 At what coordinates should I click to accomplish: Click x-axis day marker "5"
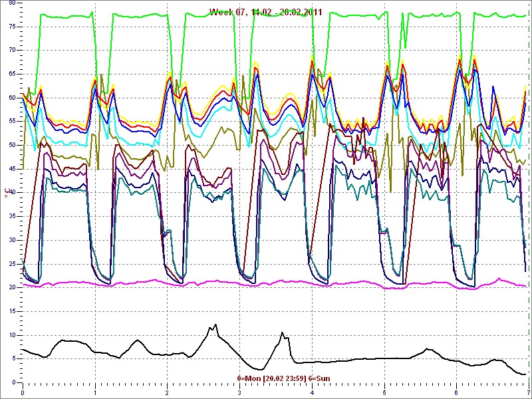point(384,392)
